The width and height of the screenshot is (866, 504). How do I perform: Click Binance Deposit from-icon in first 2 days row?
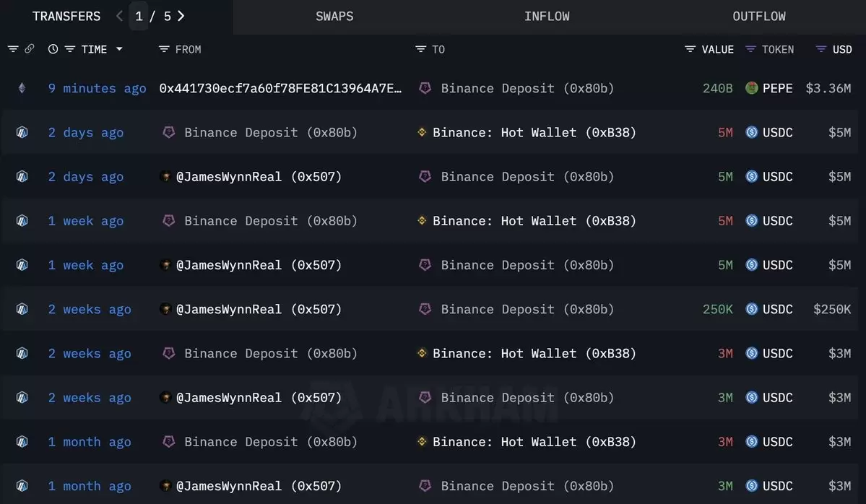click(169, 132)
